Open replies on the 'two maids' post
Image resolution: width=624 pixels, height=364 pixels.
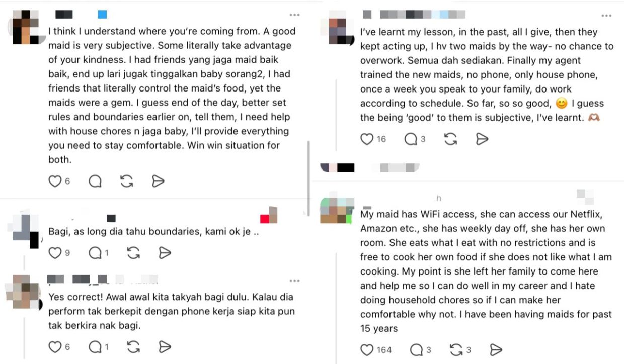coord(411,139)
